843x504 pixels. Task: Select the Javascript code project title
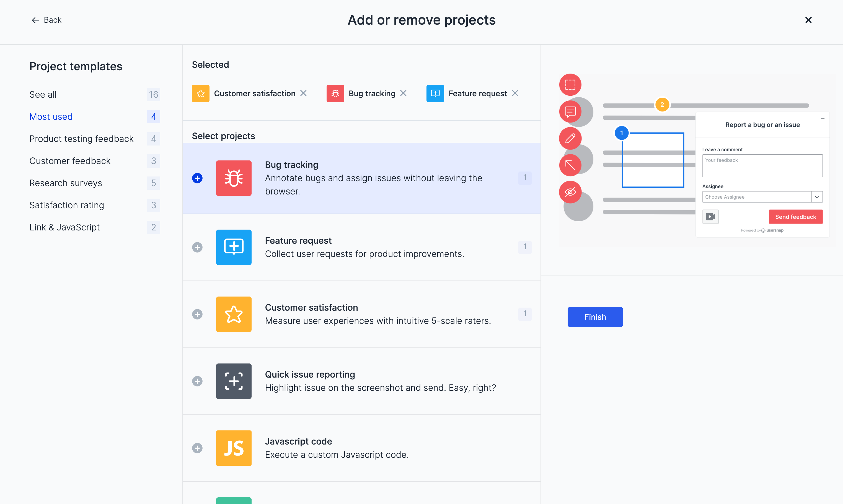pyautogui.click(x=298, y=441)
